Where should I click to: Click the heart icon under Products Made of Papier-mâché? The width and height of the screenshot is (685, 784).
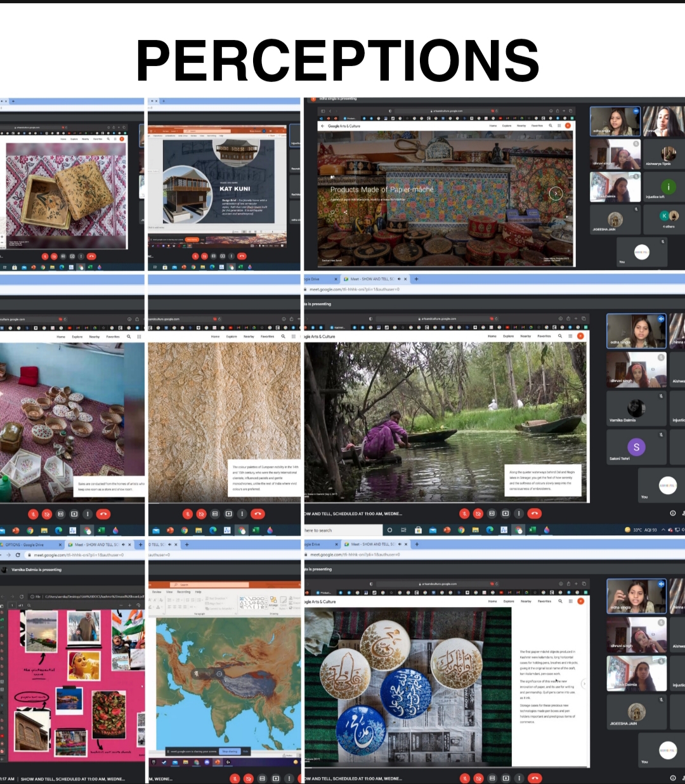(332, 212)
